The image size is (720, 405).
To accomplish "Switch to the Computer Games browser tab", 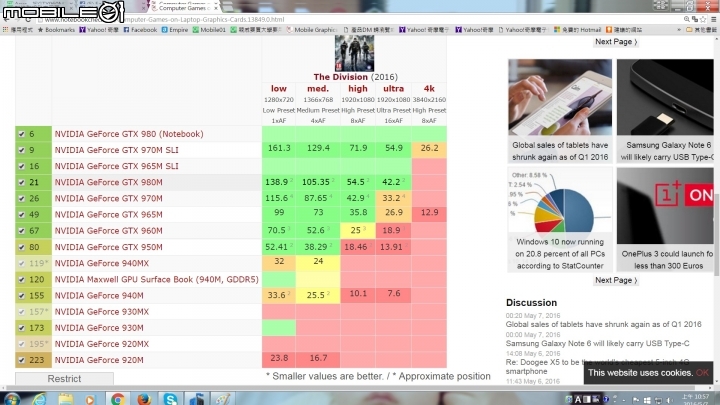I will (184, 8).
